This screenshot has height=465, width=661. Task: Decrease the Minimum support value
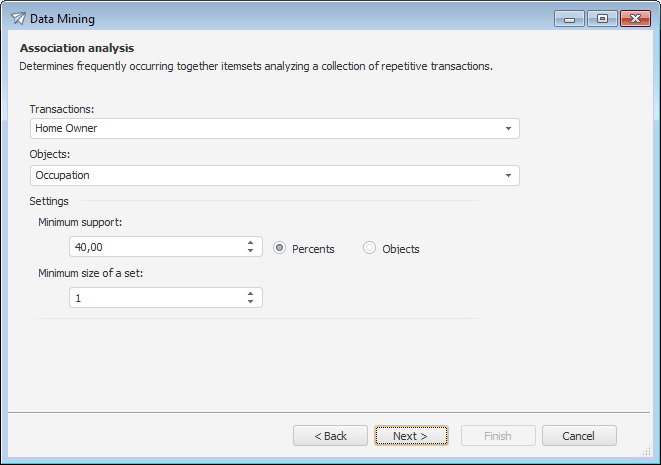(x=250, y=251)
